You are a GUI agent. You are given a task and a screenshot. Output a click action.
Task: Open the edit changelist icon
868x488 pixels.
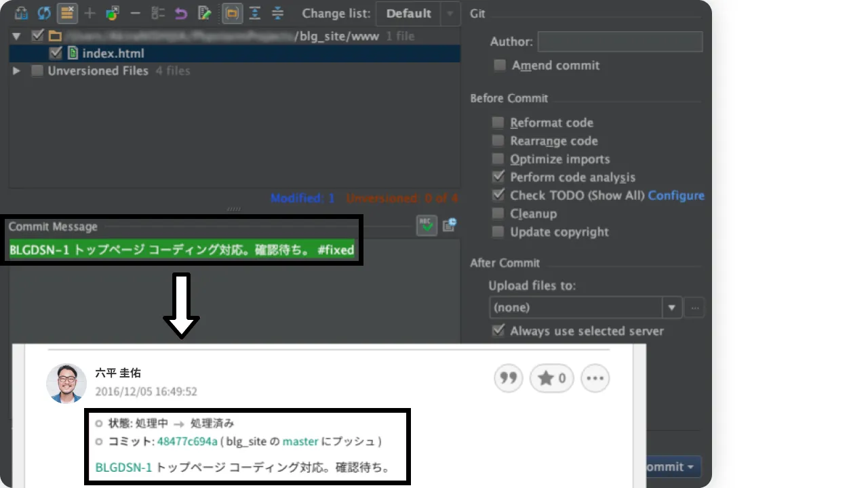(203, 13)
